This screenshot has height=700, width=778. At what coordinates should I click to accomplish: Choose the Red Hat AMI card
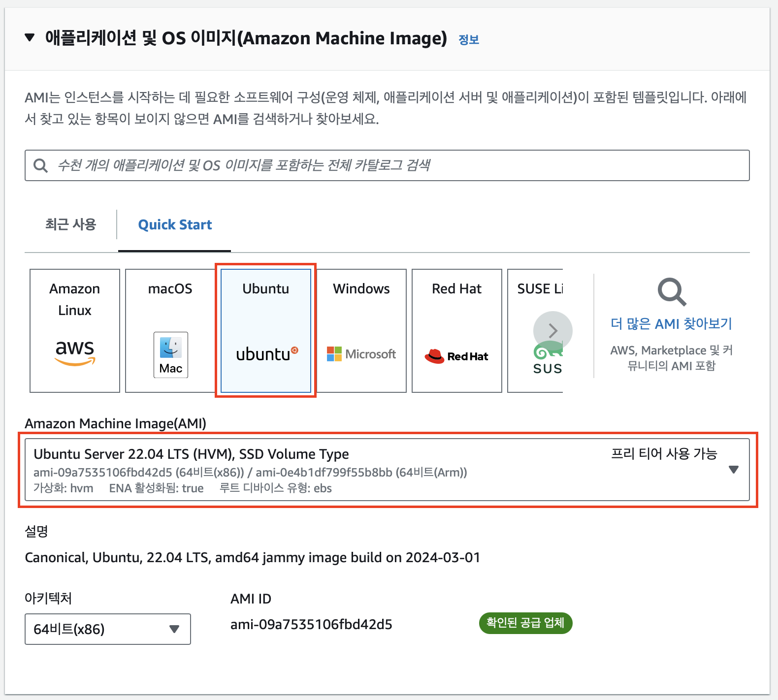point(457,331)
